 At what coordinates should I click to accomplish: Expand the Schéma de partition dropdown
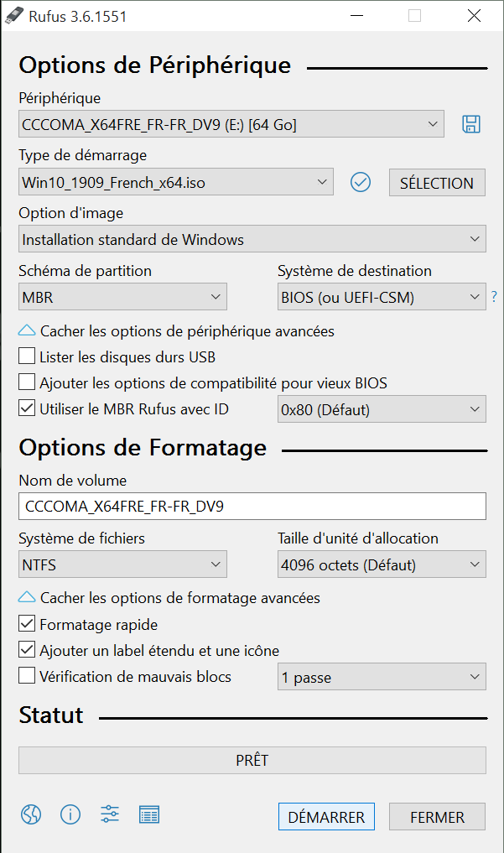[x=122, y=297]
